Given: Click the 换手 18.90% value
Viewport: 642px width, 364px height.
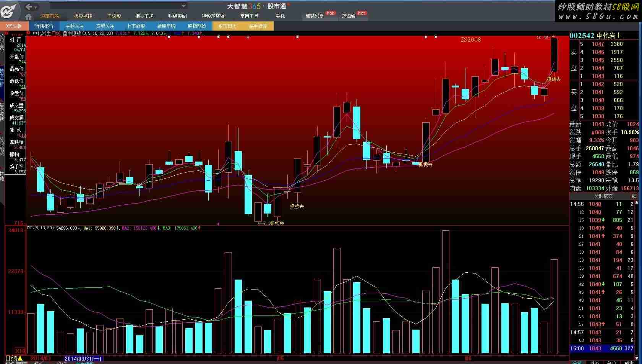Looking at the screenshot, I should coord(630,132).
